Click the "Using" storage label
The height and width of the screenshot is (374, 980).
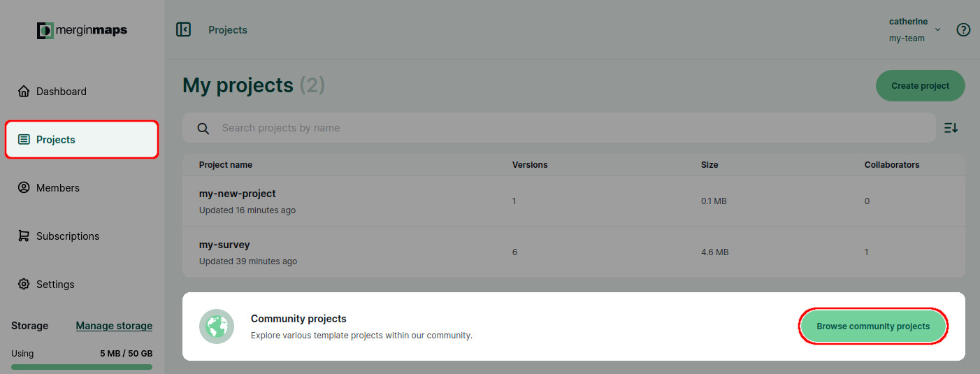tap(22, 354)
